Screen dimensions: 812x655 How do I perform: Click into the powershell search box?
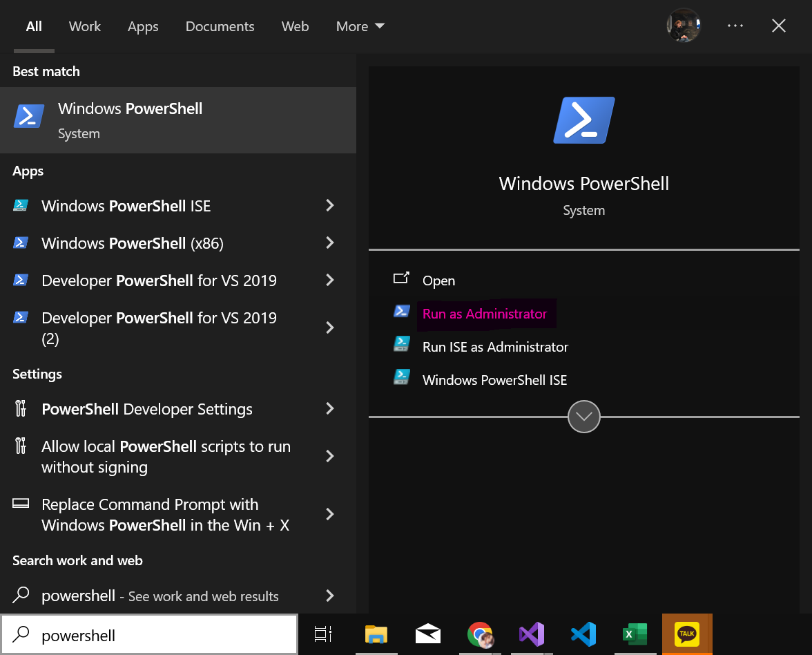tap(149, 635)
